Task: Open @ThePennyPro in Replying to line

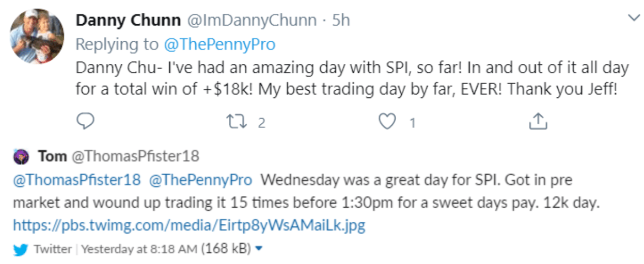Action: pos(219,44)
